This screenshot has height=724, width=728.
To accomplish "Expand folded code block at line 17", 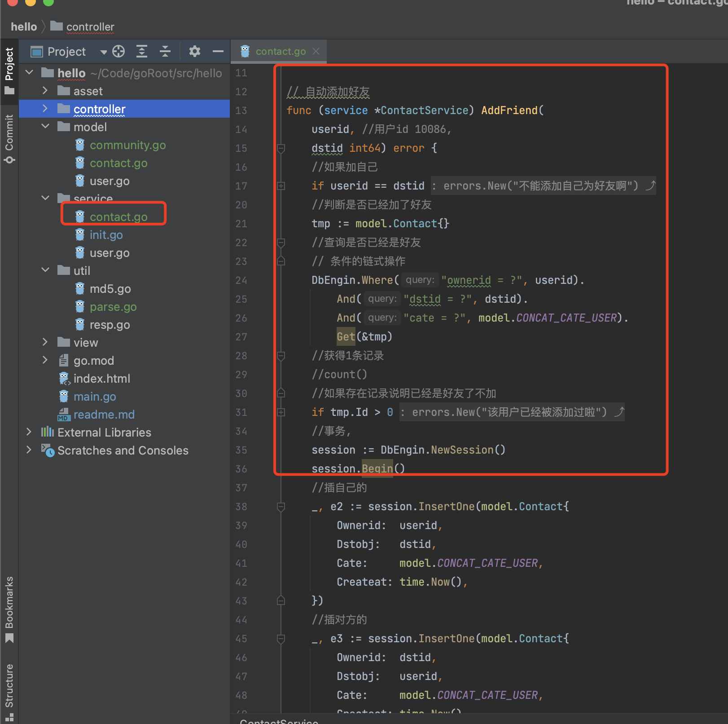I will point(281,186).
